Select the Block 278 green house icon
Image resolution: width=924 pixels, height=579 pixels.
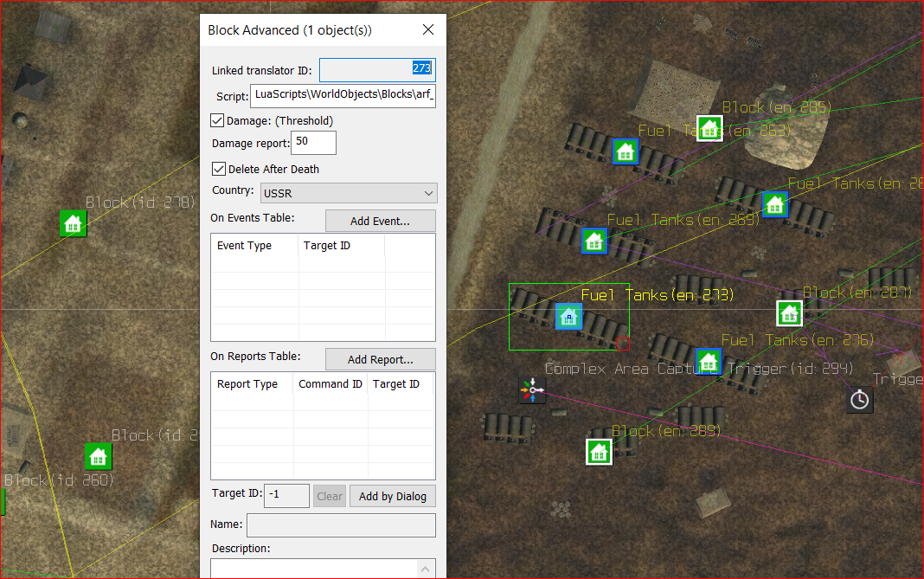tap(73, 223)
